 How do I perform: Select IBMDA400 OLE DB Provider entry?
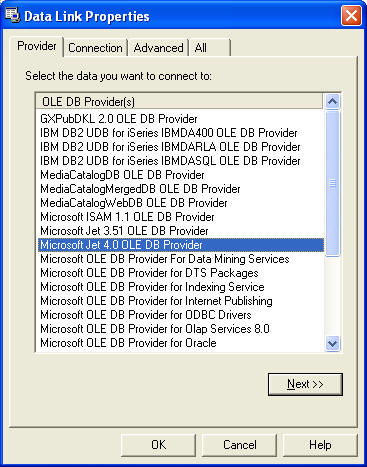click(169, 133)
